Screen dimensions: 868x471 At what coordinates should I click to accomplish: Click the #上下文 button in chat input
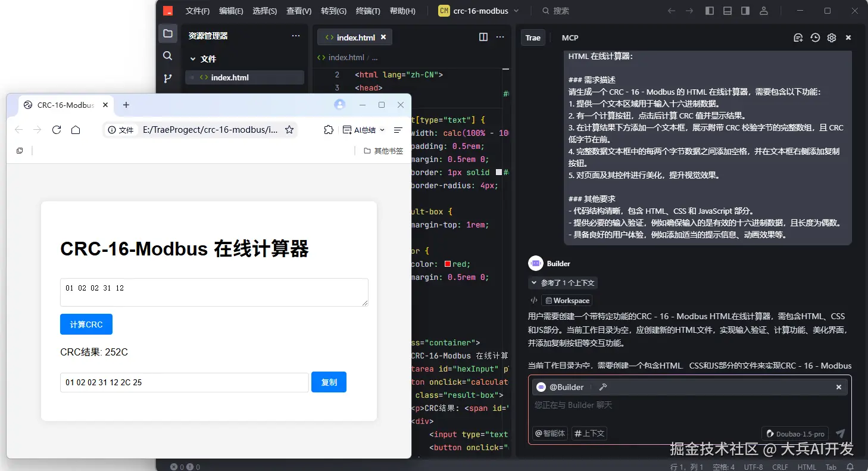coord(589,433)
